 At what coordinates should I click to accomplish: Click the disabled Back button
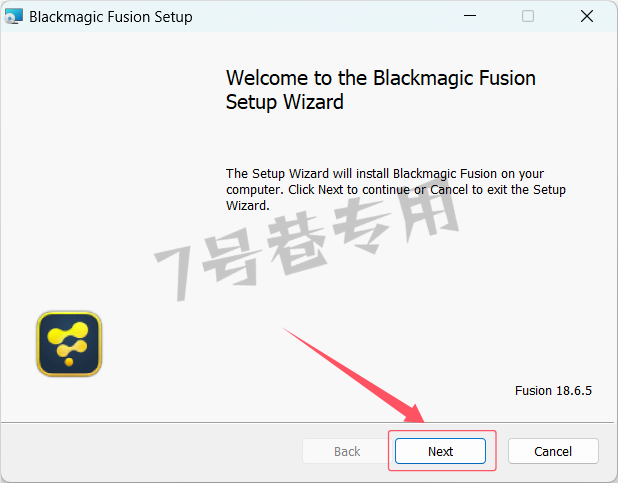pyautogui.click(x=347, y=451)
